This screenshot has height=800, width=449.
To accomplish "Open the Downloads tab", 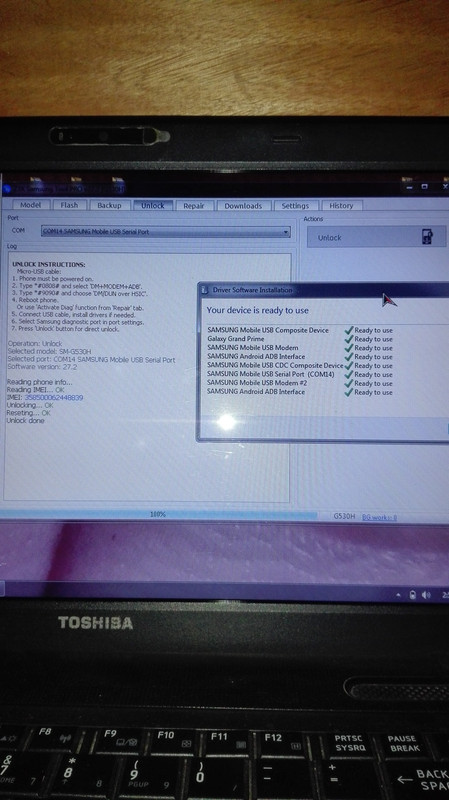I will pyautogui.click(x=243, y=206).
